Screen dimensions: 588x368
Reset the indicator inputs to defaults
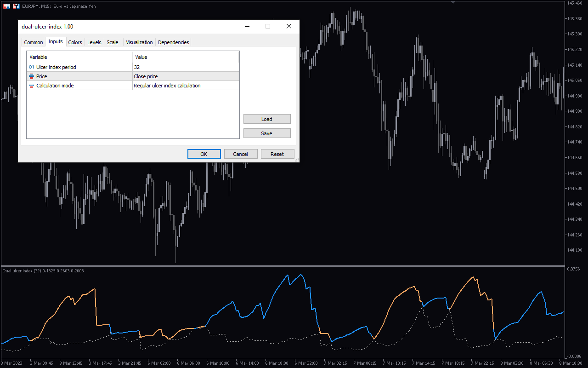[277, 154]
